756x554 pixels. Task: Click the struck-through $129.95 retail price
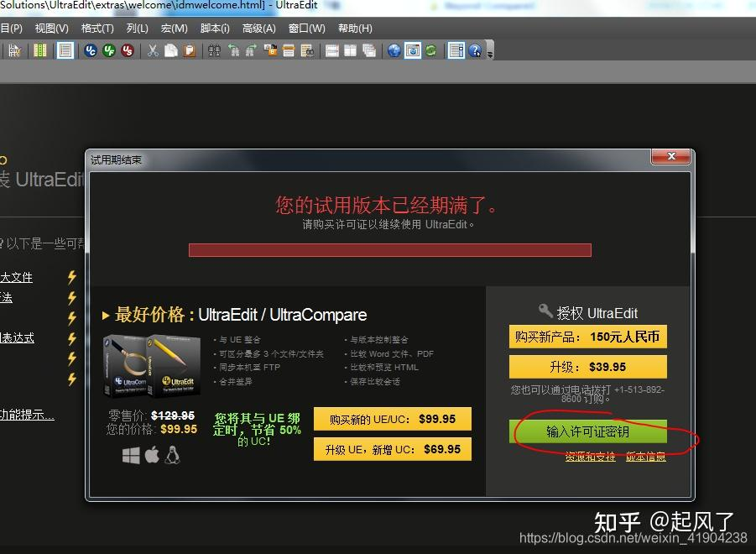click(173, 415)
